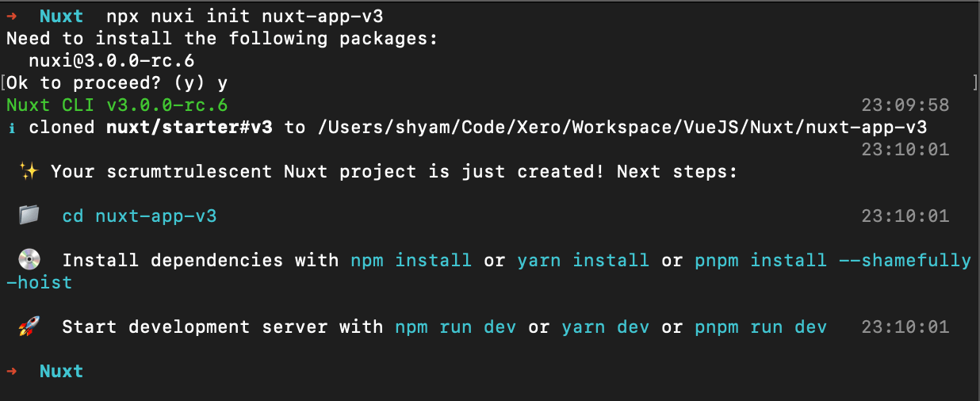Click the command text 'npx nuxi init nuxt-app-v3'
The image size is (980, 401).
click(x=245, y=16)
